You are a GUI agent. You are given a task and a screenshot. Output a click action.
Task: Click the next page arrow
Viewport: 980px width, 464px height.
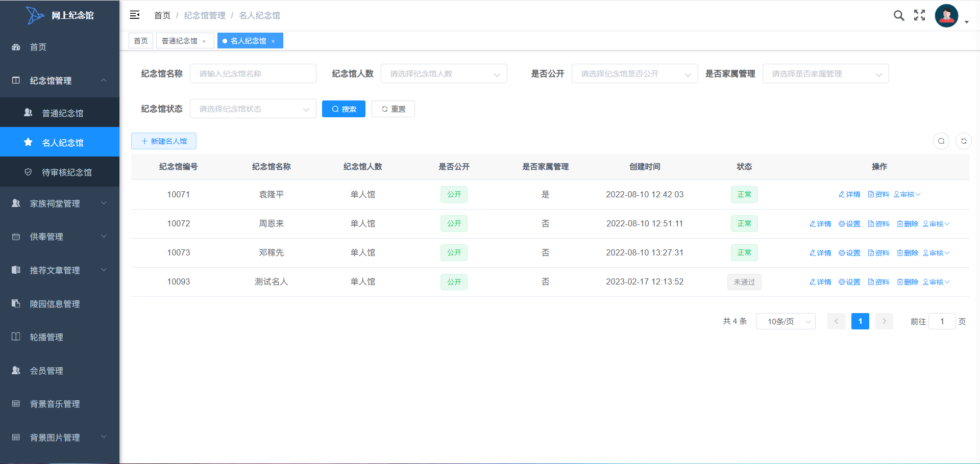(x=884, y=321)
